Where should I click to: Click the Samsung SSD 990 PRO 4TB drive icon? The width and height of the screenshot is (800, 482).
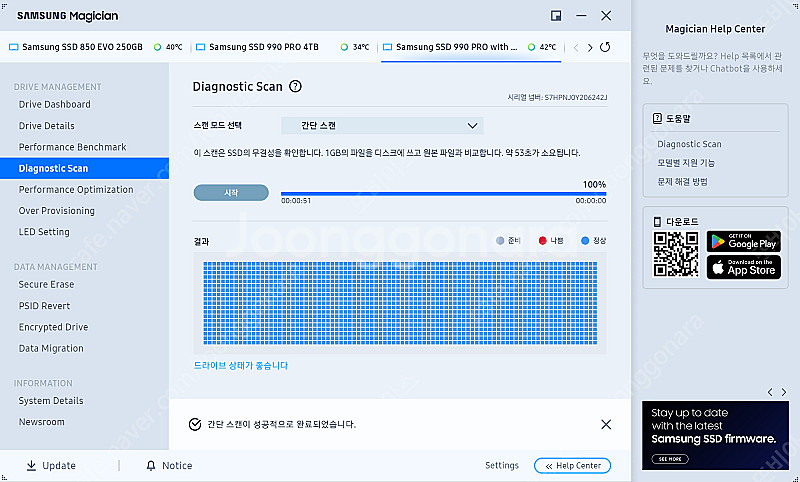coord(201,47)
